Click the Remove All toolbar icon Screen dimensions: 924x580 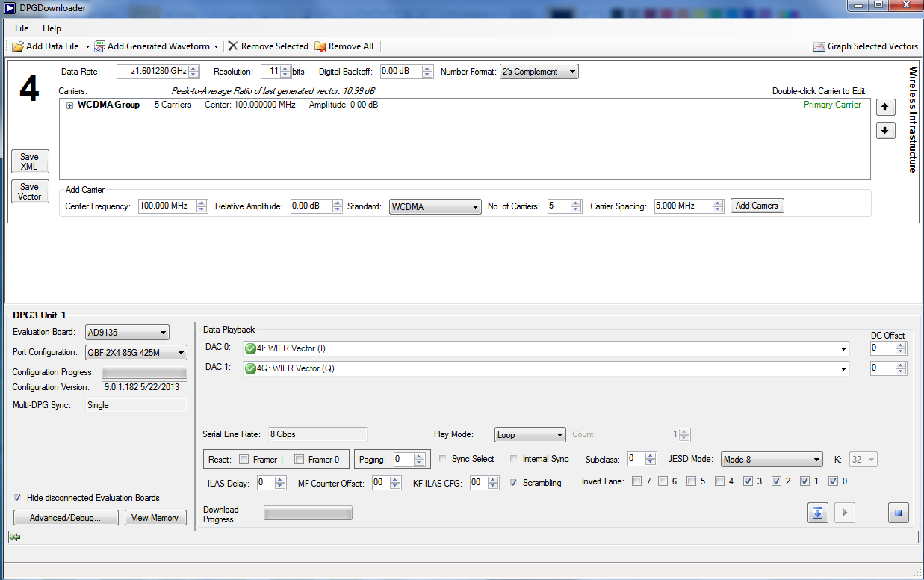tap(320, 46)
